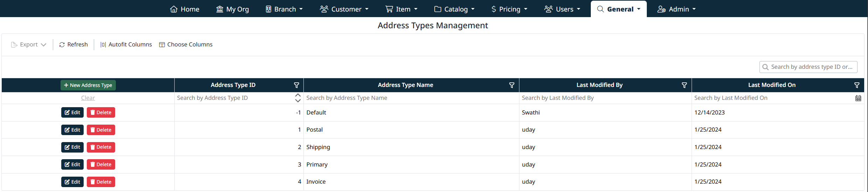The image size is (868, 192).
Task: Open calendar date picker for Last Modified On
Action: pos(858,98)
